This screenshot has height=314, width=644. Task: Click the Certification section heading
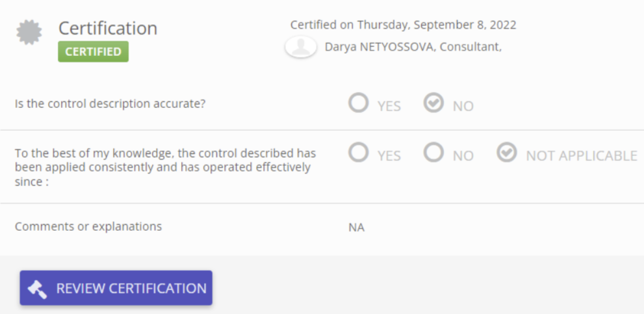click(x=108, y=29)
